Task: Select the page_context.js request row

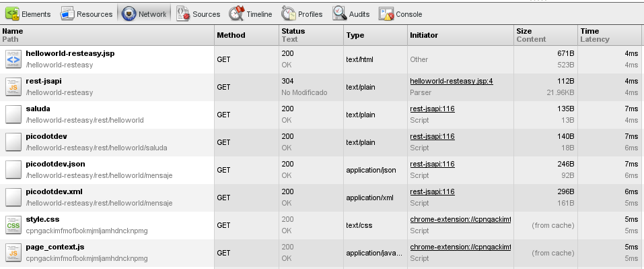Action: pyautogui.click(x=322, y=253)
